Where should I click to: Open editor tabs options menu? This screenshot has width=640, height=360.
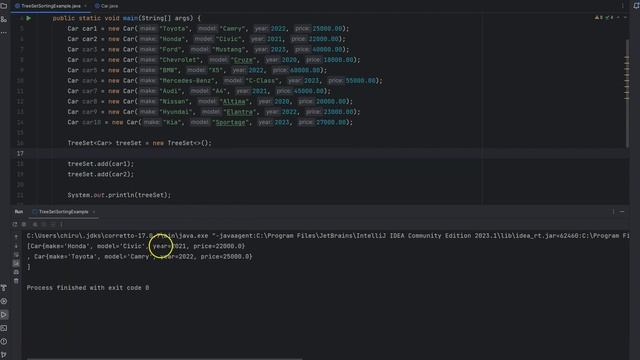622,6
